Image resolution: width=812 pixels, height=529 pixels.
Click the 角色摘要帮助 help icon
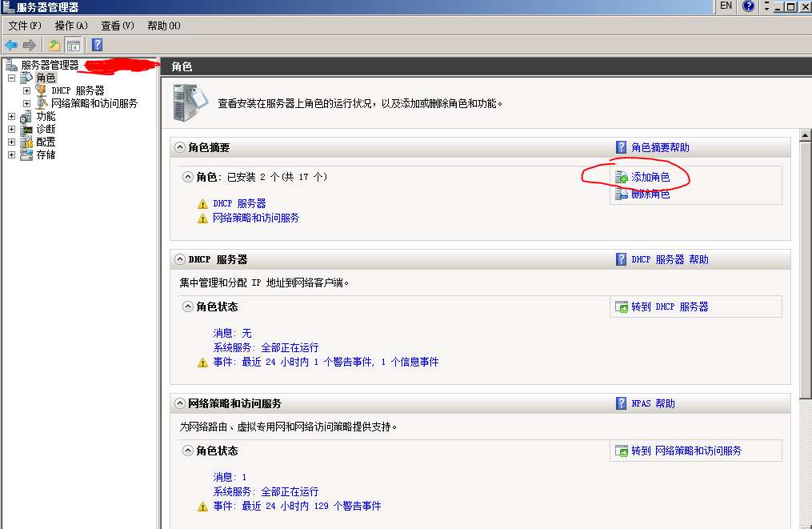[622, 148]
